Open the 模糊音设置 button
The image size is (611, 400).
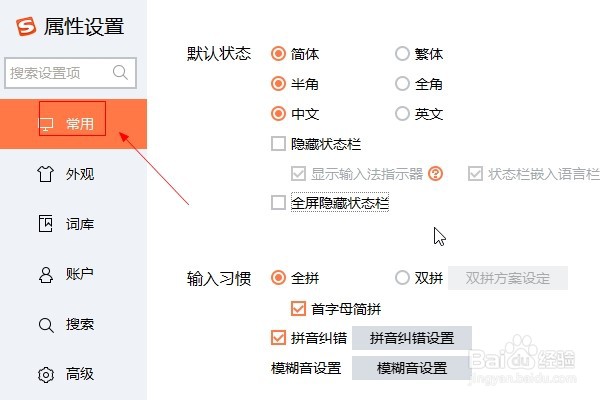[411, 368]
